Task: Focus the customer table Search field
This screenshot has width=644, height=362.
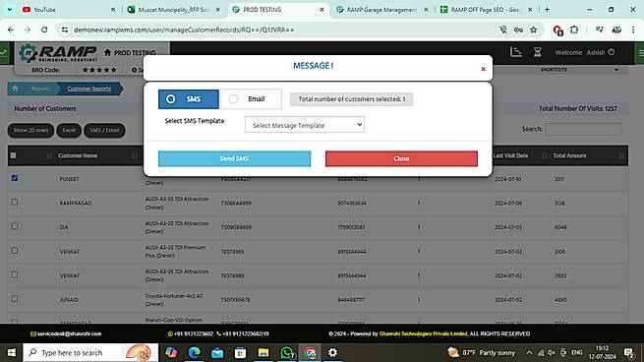Action: click(x=583, y=129)
